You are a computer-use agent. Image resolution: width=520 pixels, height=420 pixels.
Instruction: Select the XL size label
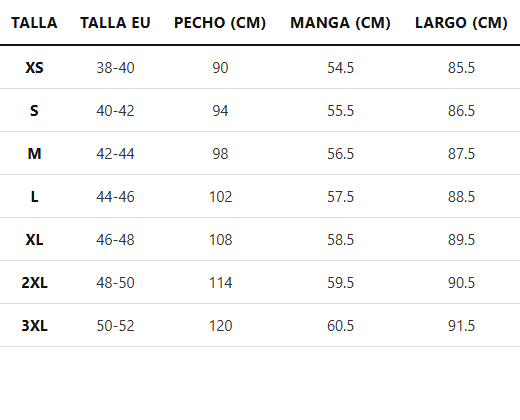[x=34, y=240]
